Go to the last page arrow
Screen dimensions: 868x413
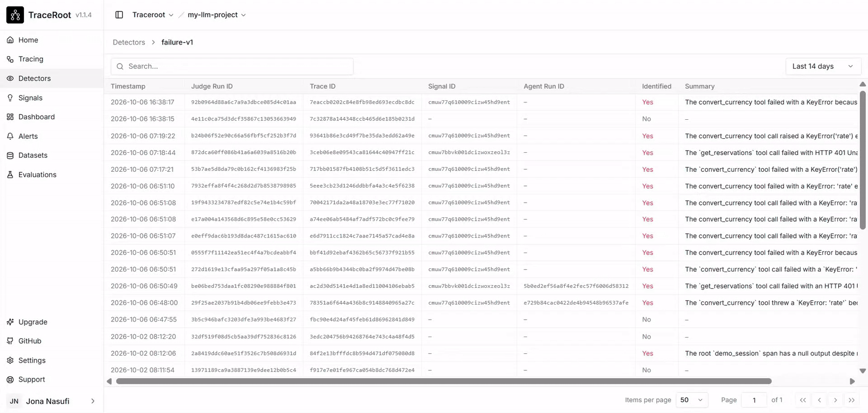852,400
